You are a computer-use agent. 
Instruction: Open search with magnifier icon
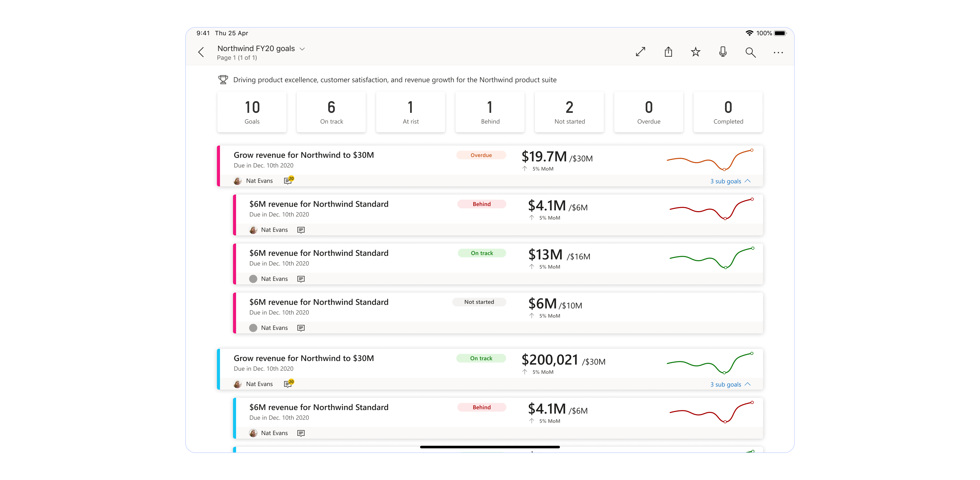pyautogui.click(x=750, y=52)
